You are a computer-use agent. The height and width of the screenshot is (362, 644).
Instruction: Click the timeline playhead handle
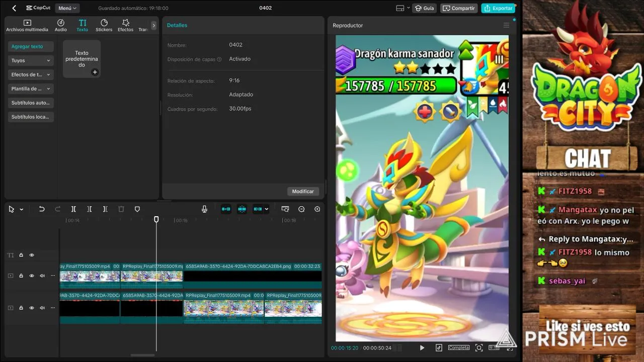pos(156,219)
